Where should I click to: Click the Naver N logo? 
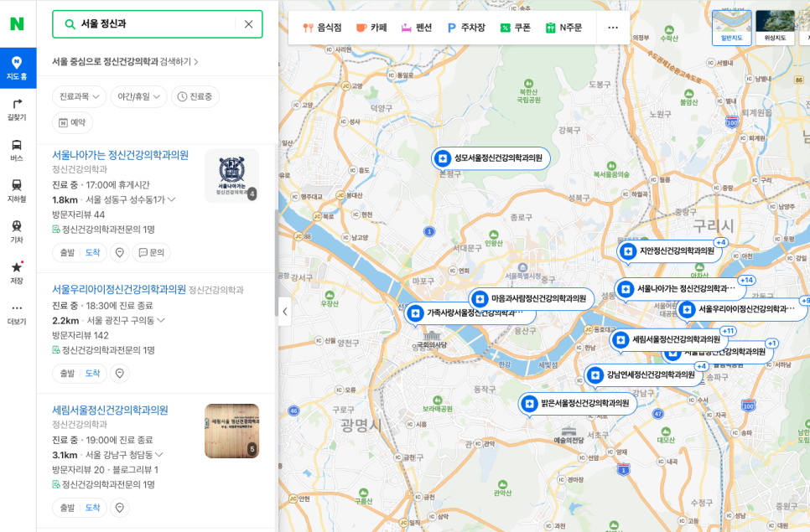[x=17, y=23]
